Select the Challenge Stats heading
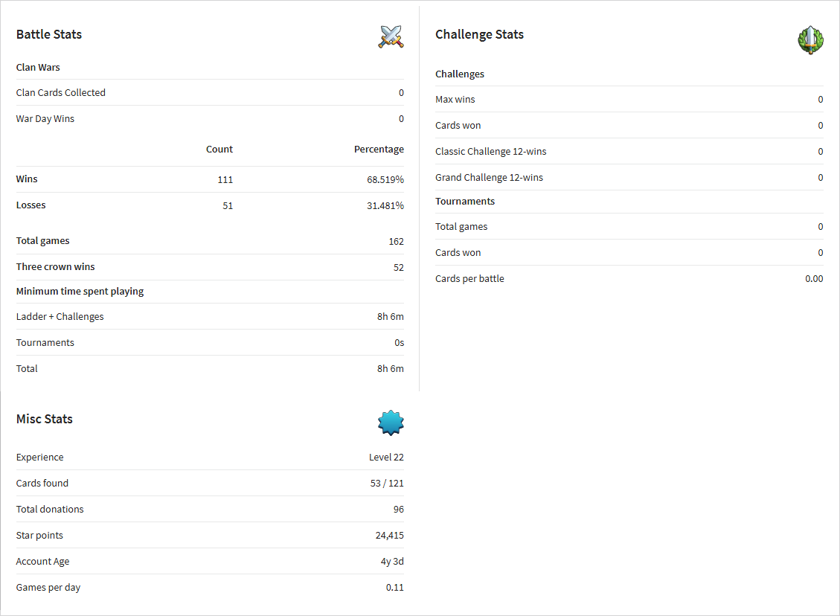The image size is (840, 616). click(479, 34)
